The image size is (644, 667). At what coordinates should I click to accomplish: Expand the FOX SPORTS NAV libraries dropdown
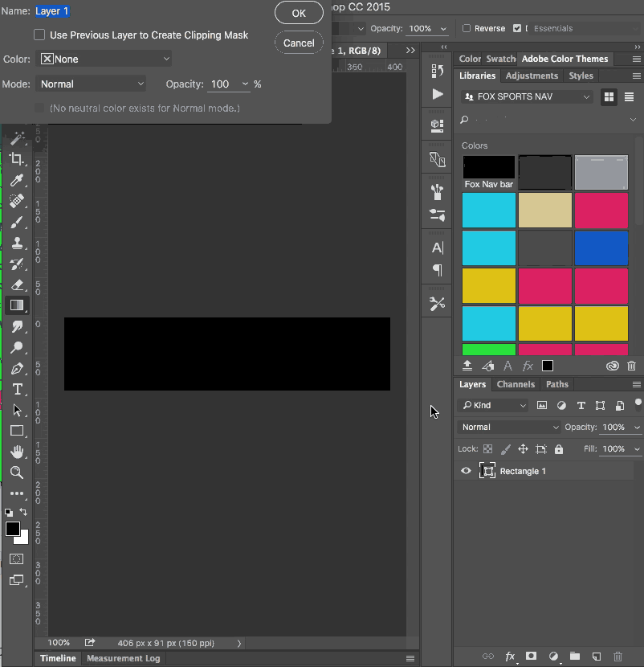(x=525, y=96)
